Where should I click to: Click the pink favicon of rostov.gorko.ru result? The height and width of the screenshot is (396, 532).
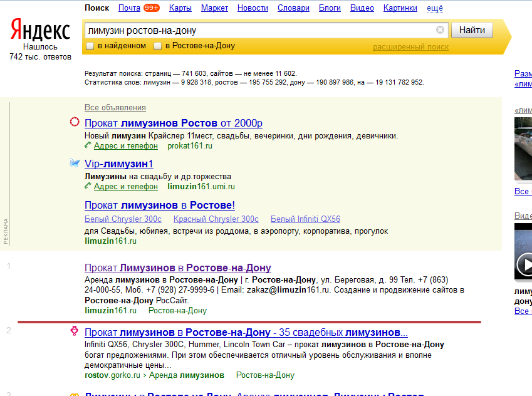75,331
